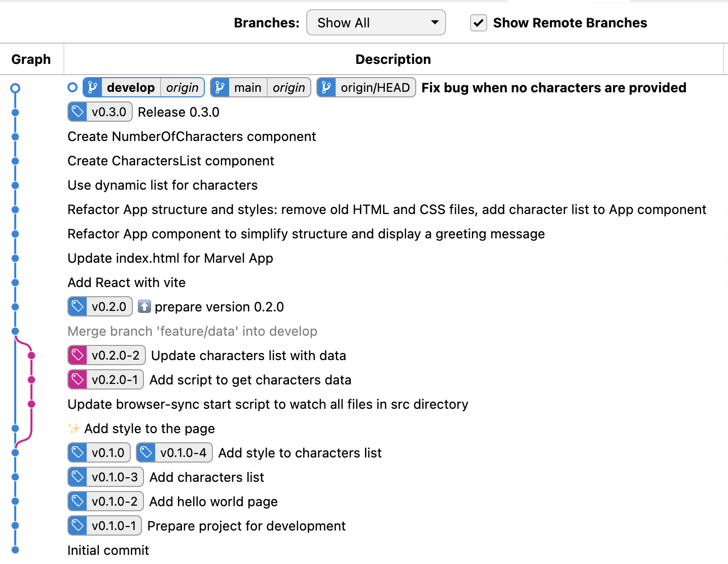Select the Initial commit row
The image size is (728, 564).
coord(108,550)
